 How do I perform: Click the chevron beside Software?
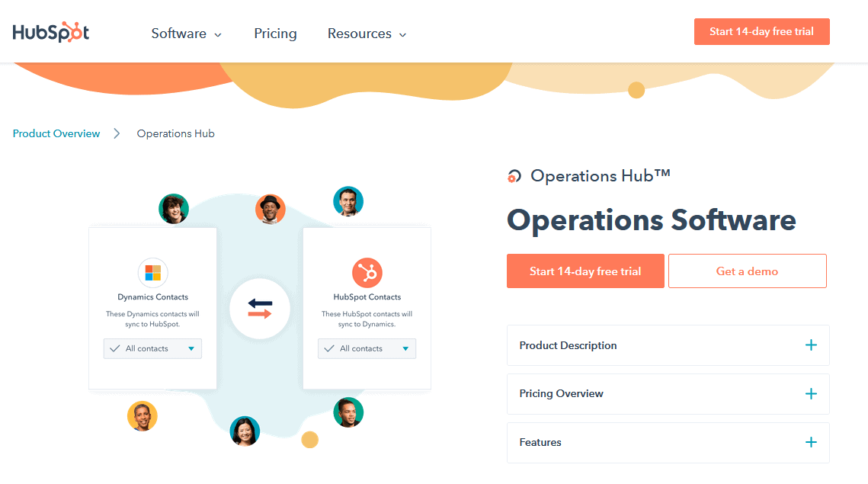point(218,35)
